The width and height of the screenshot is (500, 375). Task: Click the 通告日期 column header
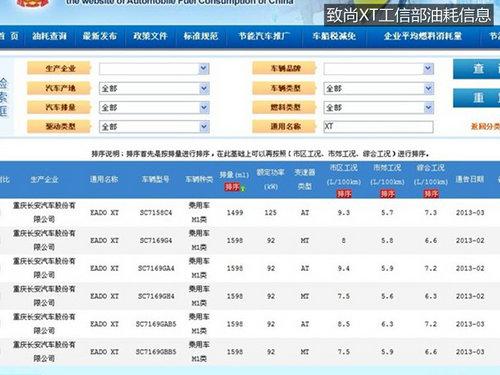coord(470,179)
